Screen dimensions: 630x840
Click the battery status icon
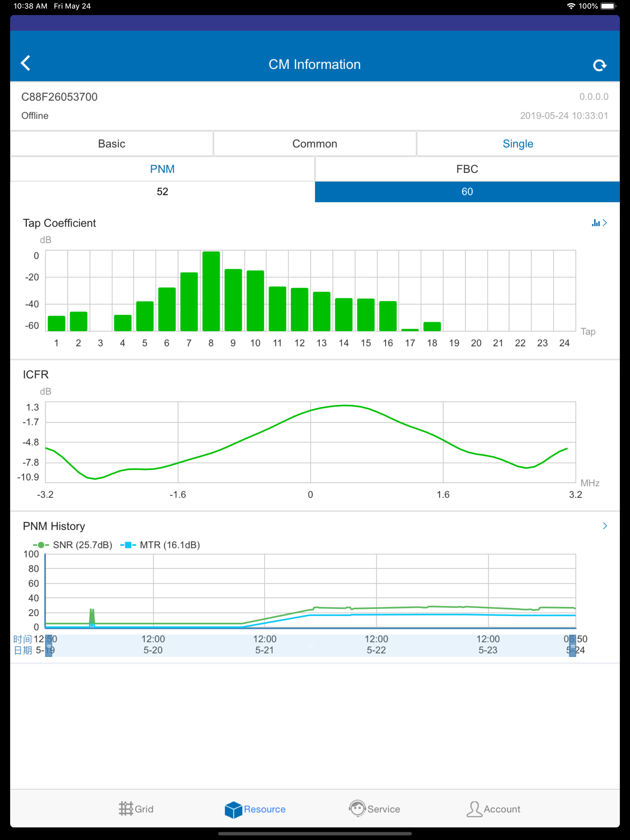(x=608, y=6)
